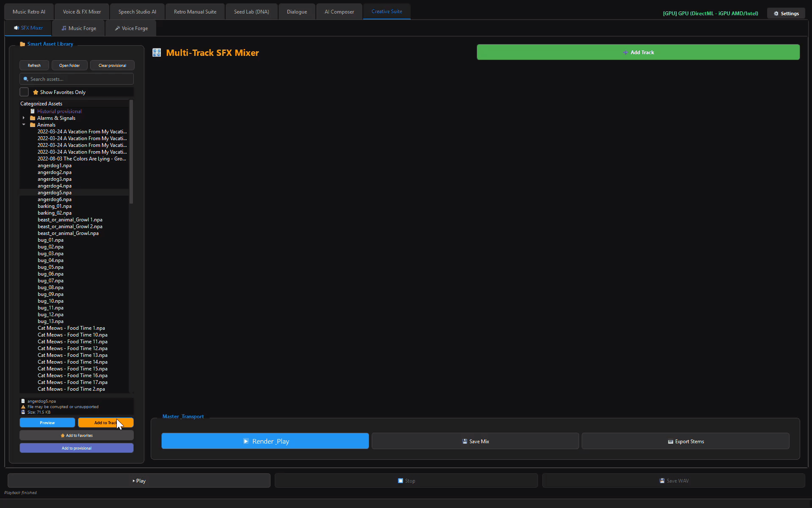Viewport: 812px width, 508px height.
Task: Select the Creative Suite tab
Action: pyautogui.click(x=387, y=11)
